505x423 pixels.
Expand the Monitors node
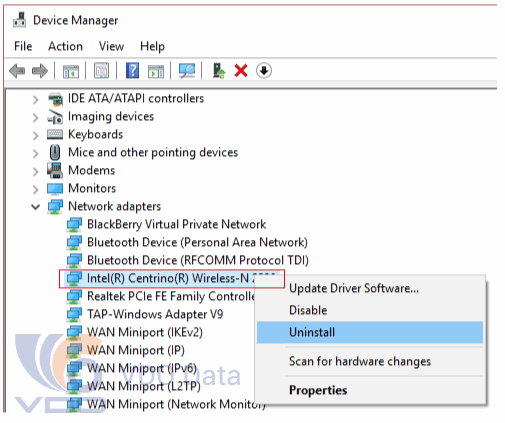click(x=35, y=189)
